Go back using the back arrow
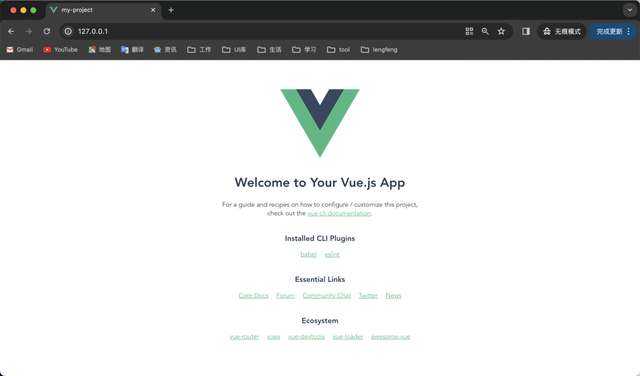640x376 pixels. pyautogui.click(x=11, y=31)
